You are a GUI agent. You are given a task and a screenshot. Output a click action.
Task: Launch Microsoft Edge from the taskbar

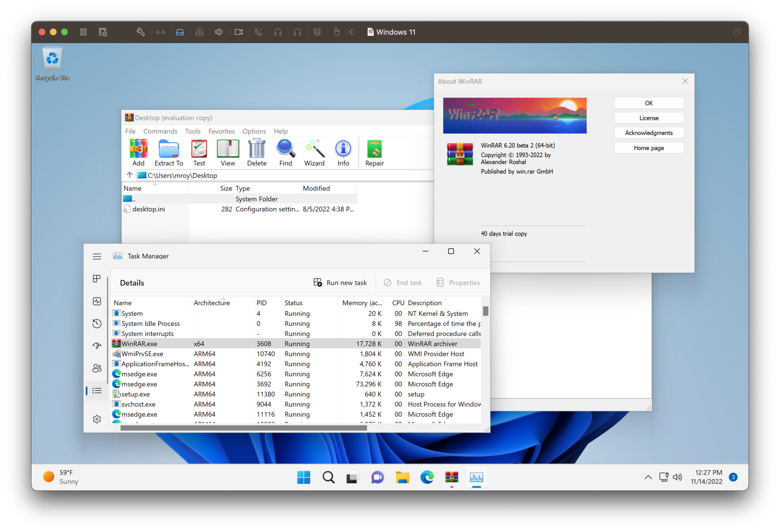[427, 477]
